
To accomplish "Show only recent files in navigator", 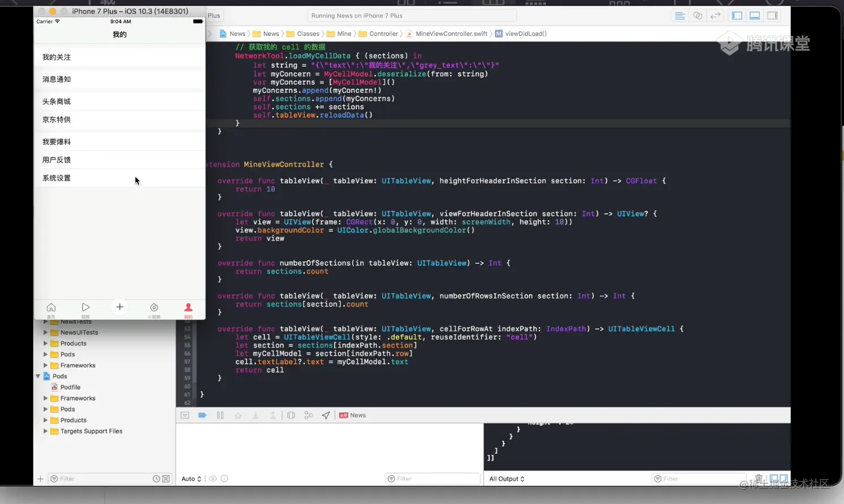I will (x=156, y=479).
